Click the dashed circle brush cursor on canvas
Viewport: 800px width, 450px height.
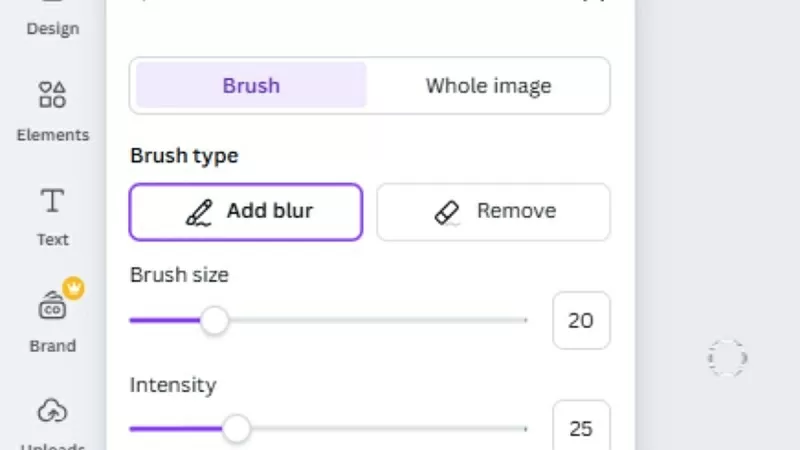[727, 357]
